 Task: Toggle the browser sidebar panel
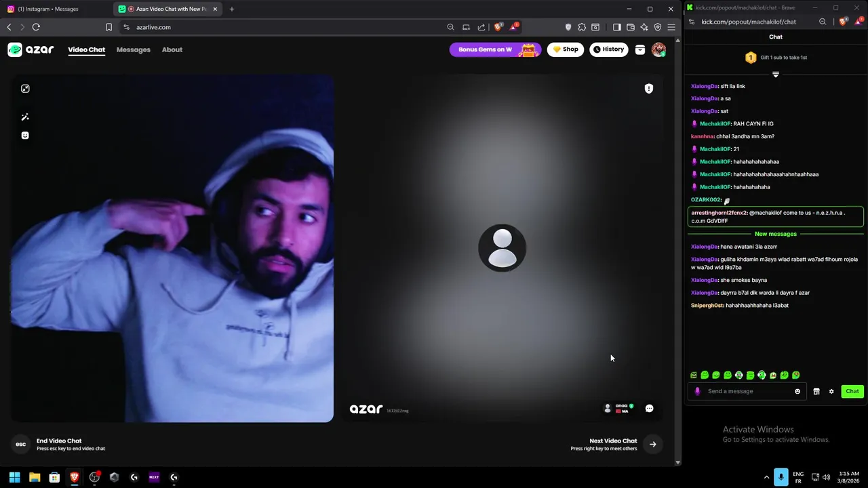[616, 27]
